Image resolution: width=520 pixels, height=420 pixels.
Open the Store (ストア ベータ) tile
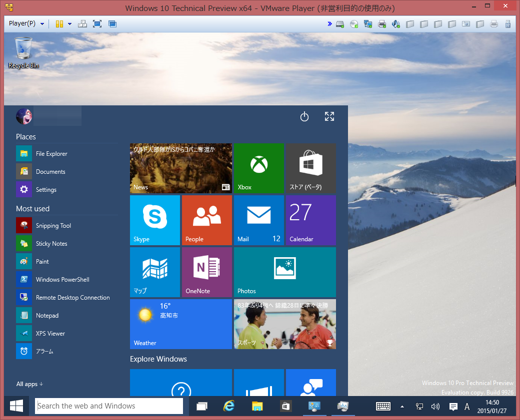tap(310, 168)
